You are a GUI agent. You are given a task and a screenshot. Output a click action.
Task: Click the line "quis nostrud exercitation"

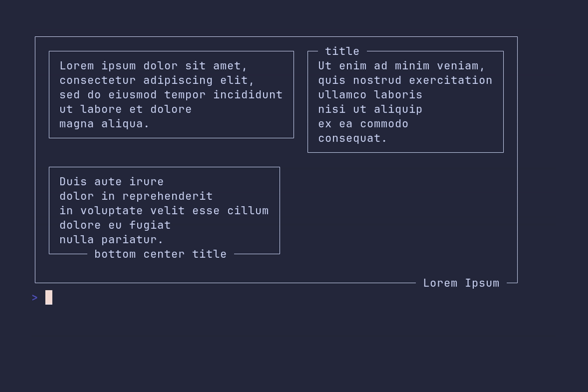tap(405, 80)
